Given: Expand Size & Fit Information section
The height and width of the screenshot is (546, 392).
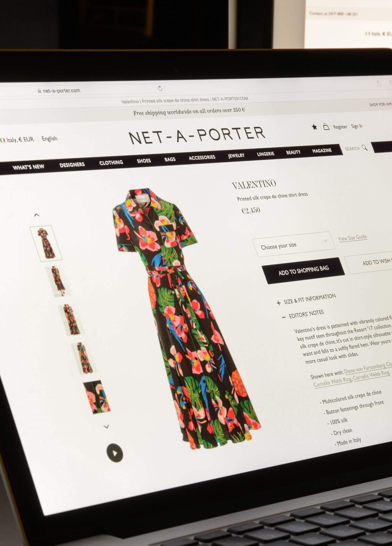Looking at the screenshot, I should coord(306,299).
